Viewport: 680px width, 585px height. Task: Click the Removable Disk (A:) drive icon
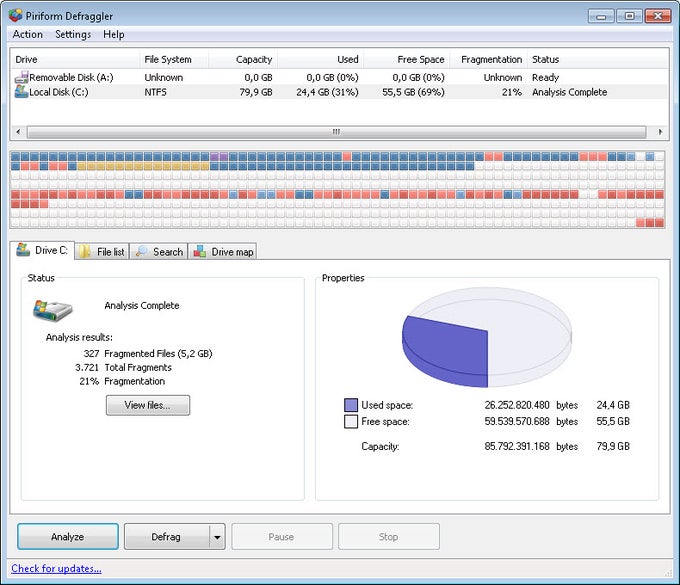pyautogui.click(x=21, y=77)
